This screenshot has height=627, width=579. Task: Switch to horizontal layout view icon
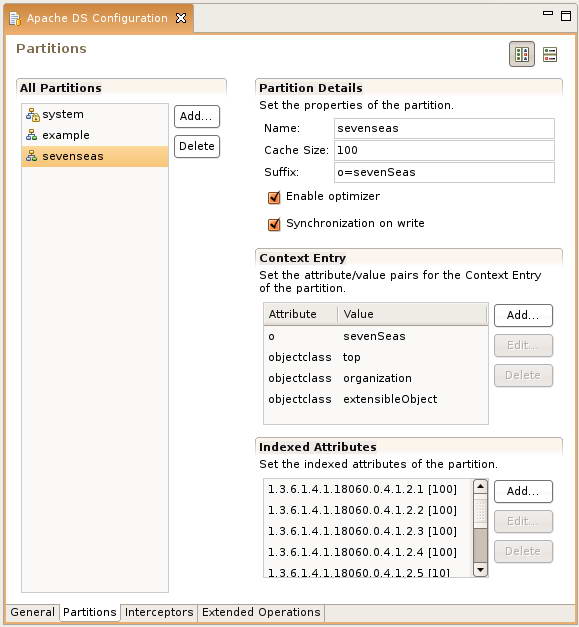[522, 54]
